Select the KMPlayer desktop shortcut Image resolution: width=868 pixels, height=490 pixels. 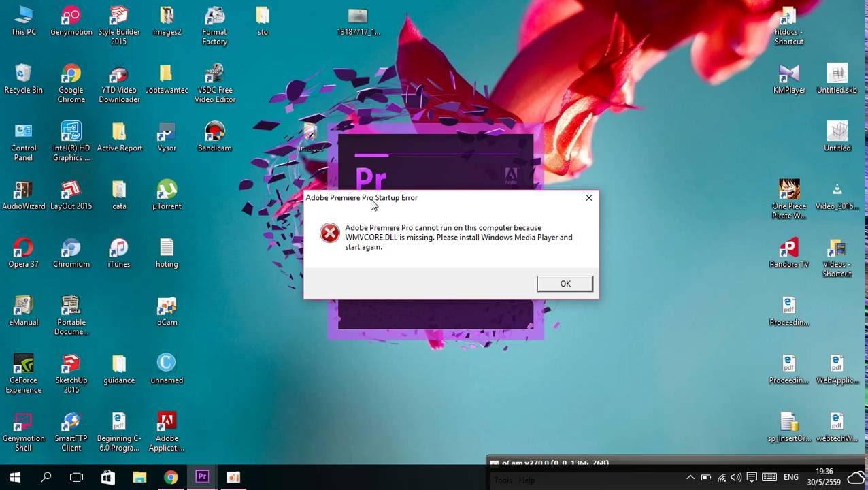[789, 79]
